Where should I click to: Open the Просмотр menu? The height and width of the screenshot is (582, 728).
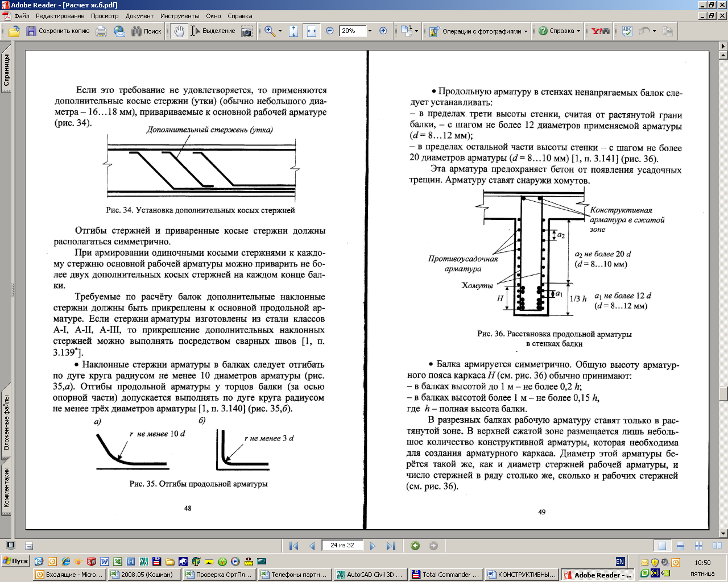click(105, 16)
